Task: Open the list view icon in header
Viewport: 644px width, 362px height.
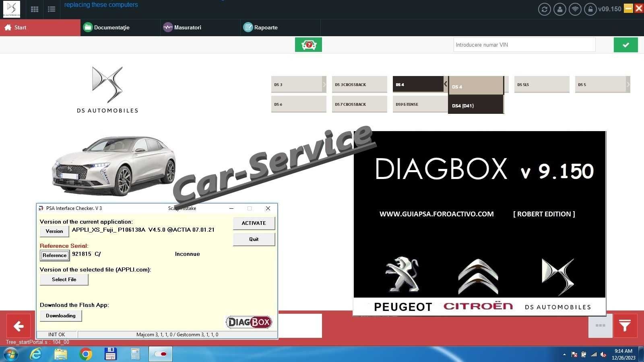Action: click(x=52, y=9)
